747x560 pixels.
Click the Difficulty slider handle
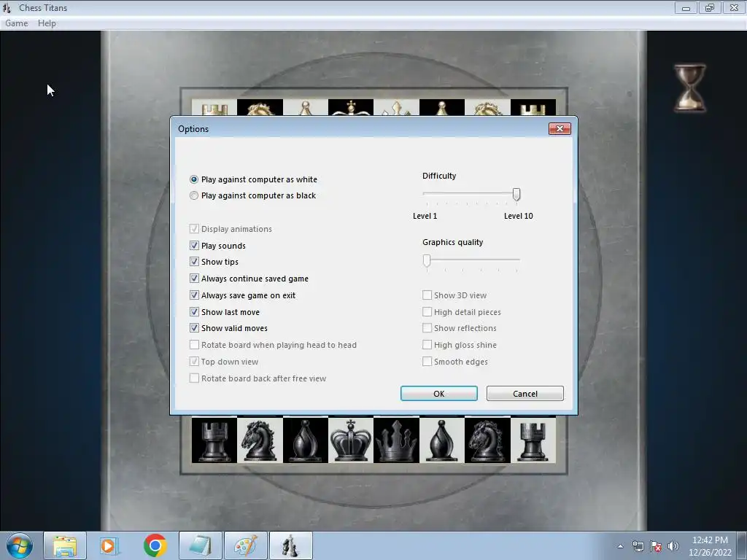click(516, 194)
